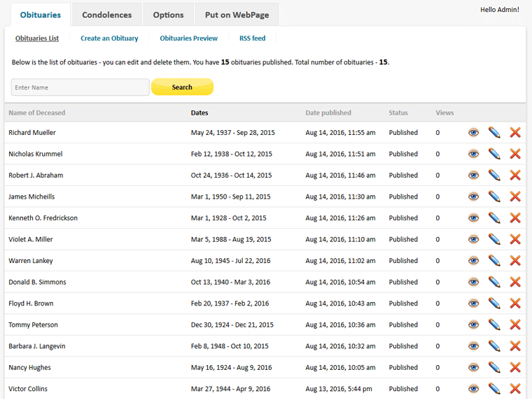The width and height of the screenshot is (532, 400).
Task: Delete Robert J. Abraham's obituary entry
Action: click(x=515, y=176)
